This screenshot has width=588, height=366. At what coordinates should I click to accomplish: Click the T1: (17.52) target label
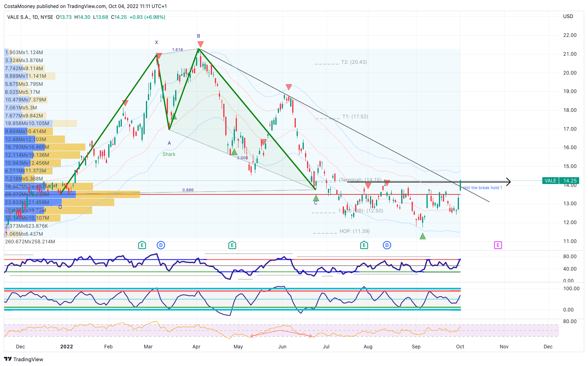355,117
